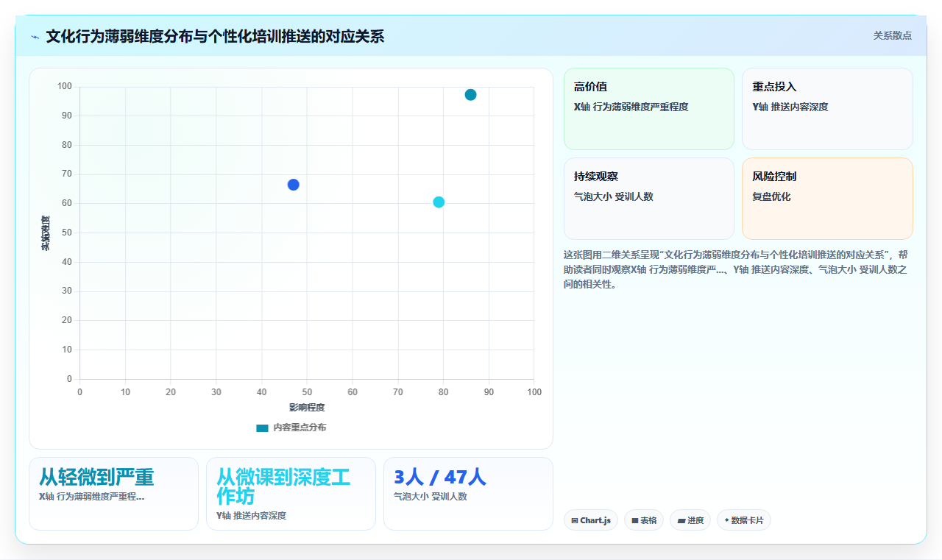
Task: Open the 风险控制 quadrant card
Action: 827,199
